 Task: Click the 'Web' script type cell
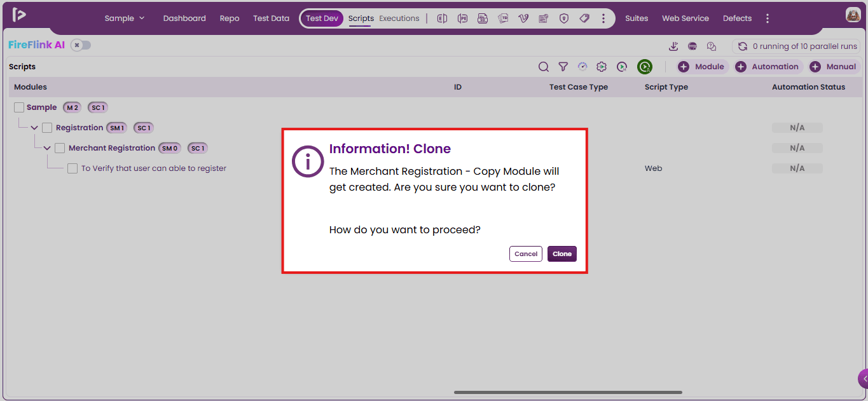tap(653, 168)
